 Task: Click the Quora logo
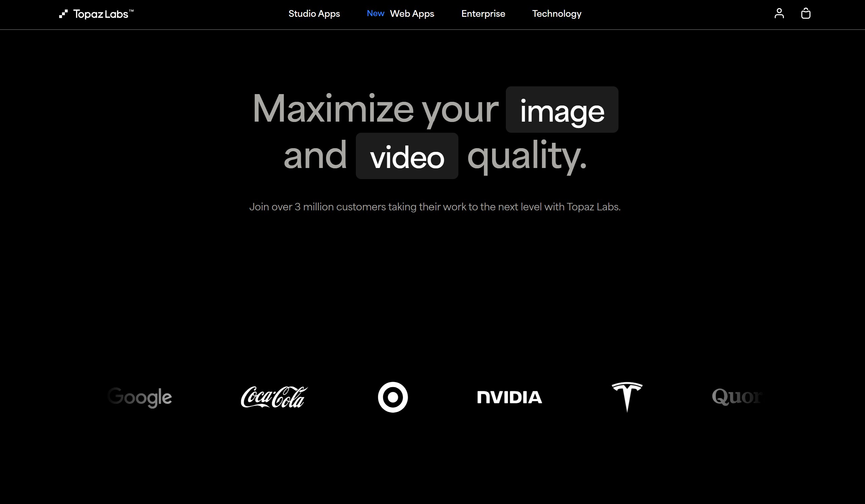(x=737, y=397)
